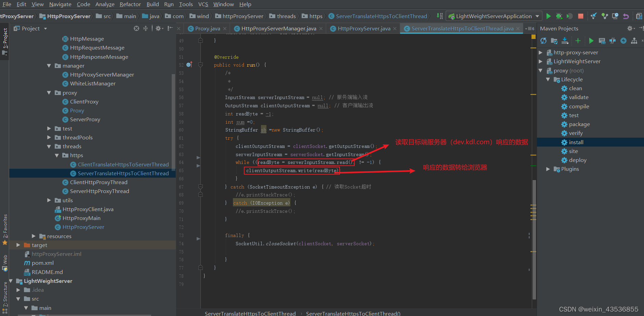Fold the run() method at line 52
This screenshot has height=316, width=644.
pyautogui.click(x=200, y=65)
